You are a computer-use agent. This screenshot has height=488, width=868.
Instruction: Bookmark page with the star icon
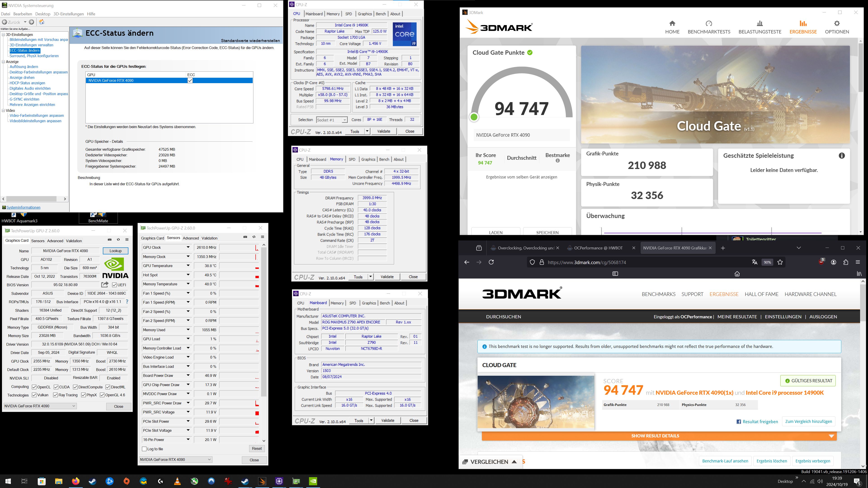[780, 262]
